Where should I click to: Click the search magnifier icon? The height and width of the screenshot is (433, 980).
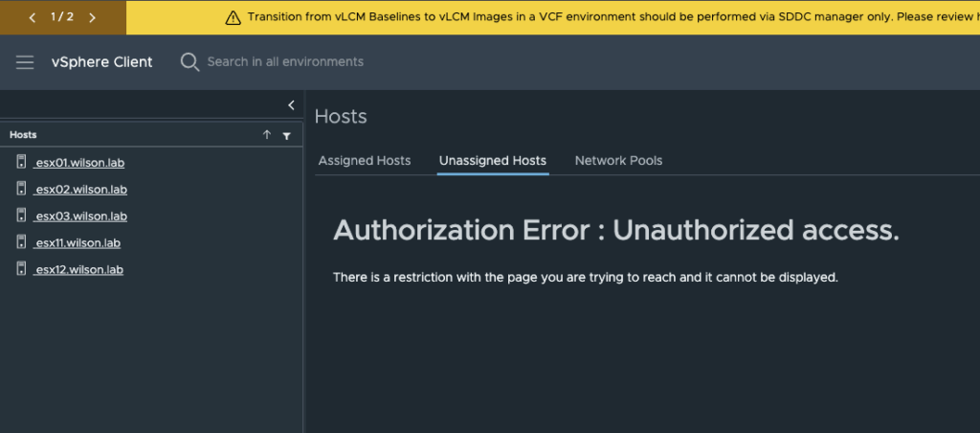click(x=189, y=62)
